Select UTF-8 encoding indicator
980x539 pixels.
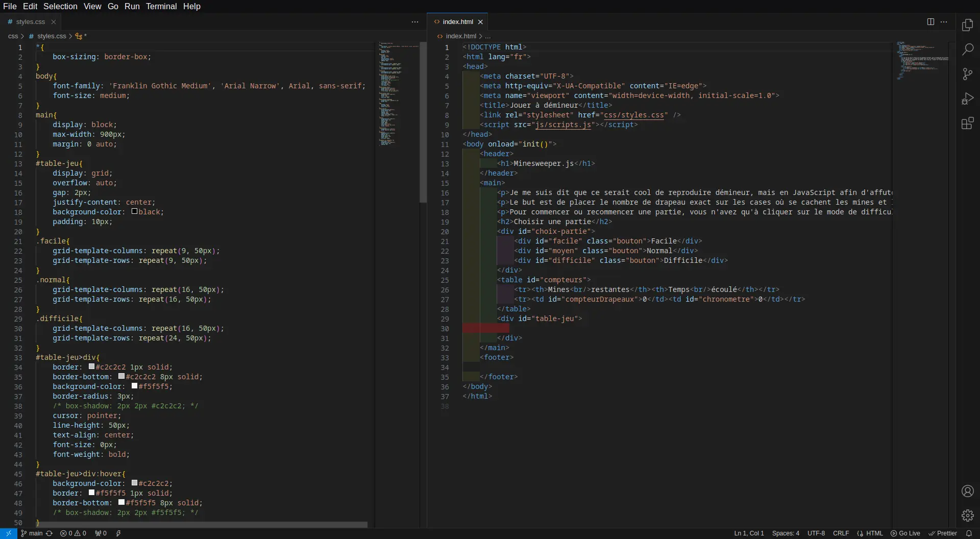816,533
